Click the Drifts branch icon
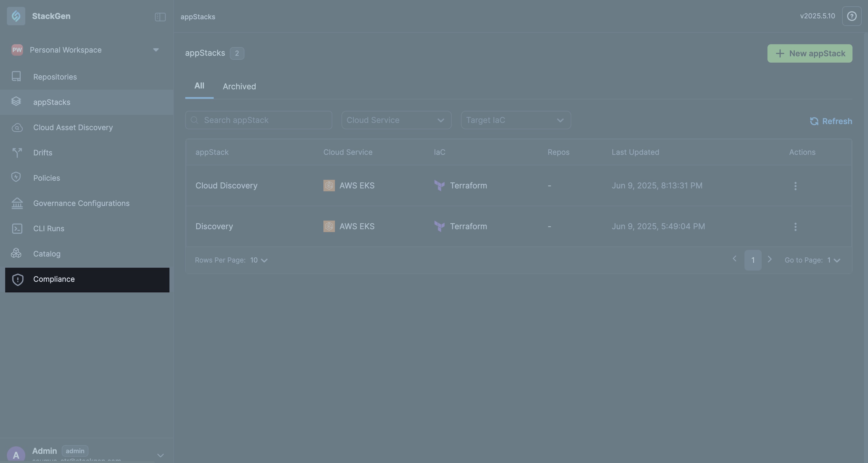The height and width of the screenshot is (463, 868). click(17, 153)
